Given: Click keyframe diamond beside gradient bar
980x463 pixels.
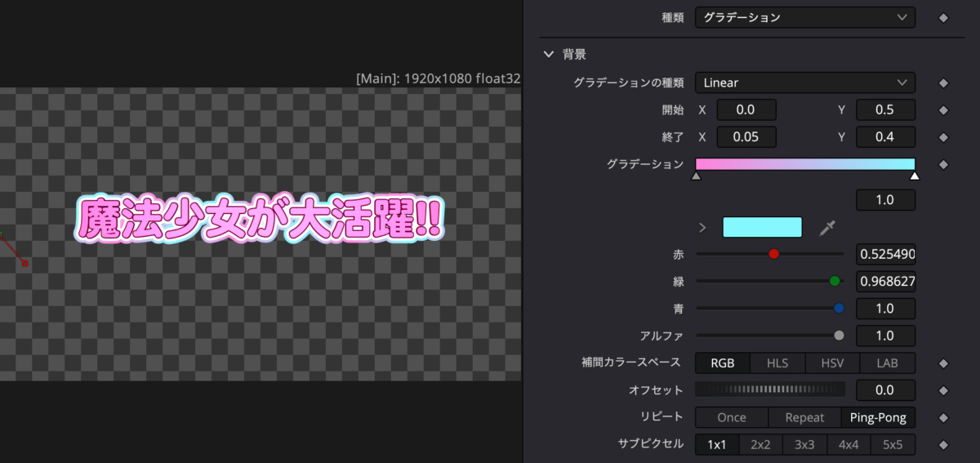Looking at the screenshot, I should tap(943, 164).
